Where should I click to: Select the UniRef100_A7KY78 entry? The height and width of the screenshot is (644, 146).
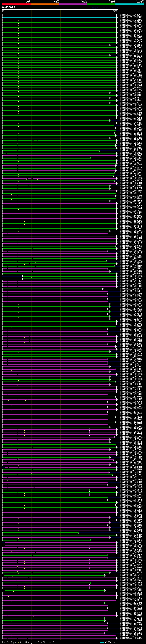131,163
